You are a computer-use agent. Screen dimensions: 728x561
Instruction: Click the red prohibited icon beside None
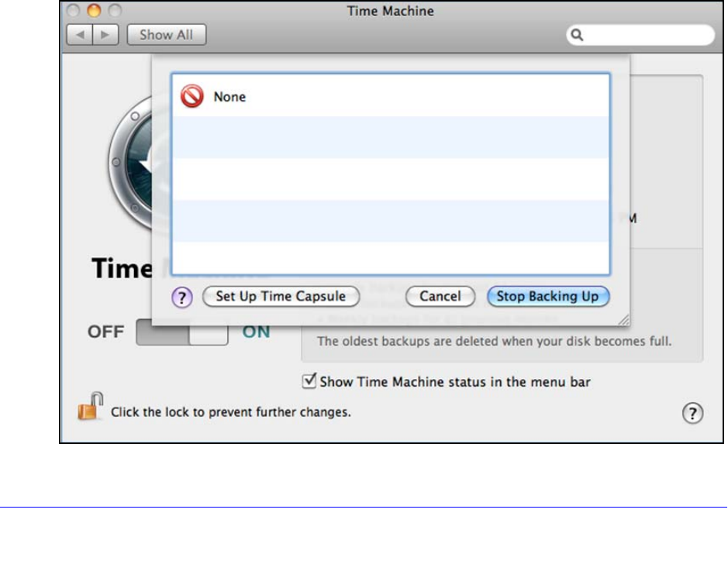pos(191,97)
